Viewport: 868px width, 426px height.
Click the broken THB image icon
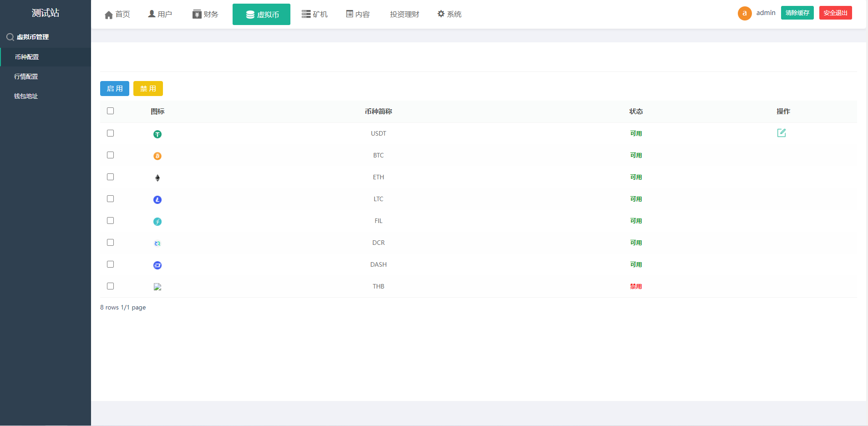157,287
